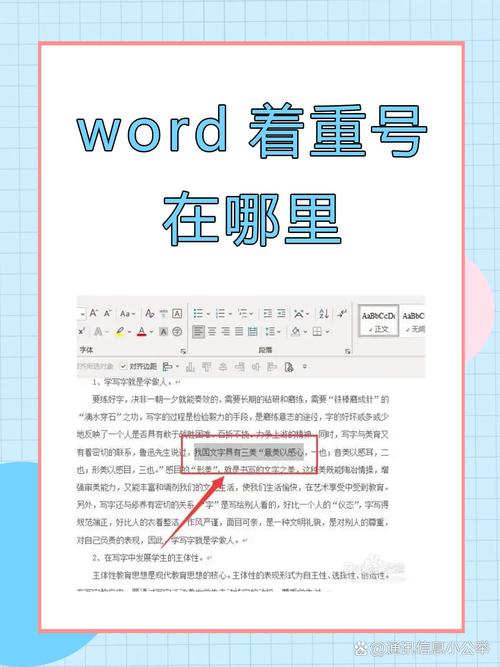Viewport: 500px width, 667px height.
Task: Select the 无间隔 style
Action: 413,321
